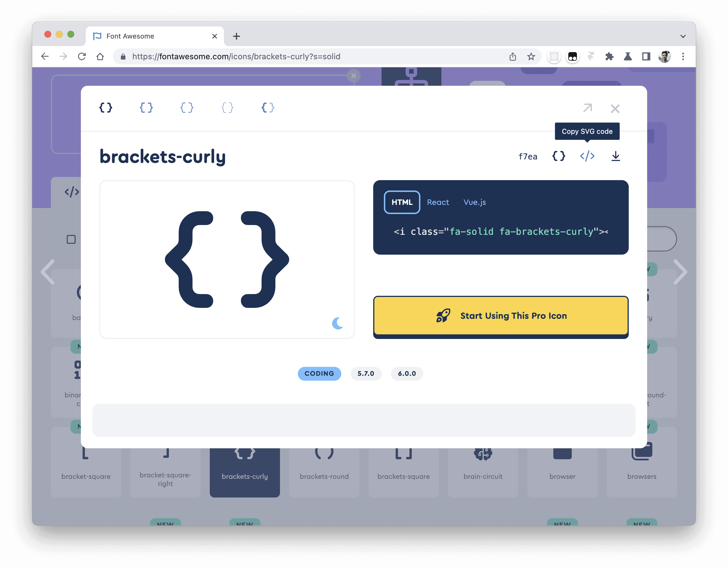Click the open in new tab arrow icon
Screen dimensions: 728x568
[x=587, y=108]
